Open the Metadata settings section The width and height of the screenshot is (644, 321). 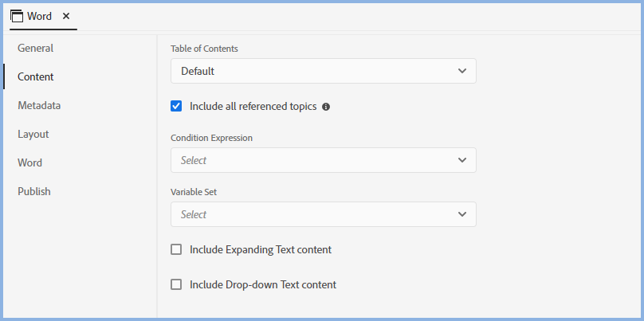pyautogui.click(x=40, y=105)
